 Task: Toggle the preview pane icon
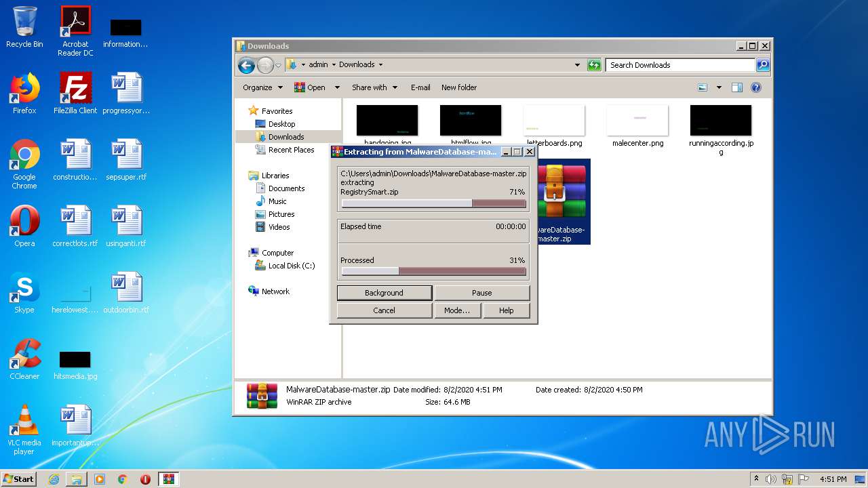[737, 87]
